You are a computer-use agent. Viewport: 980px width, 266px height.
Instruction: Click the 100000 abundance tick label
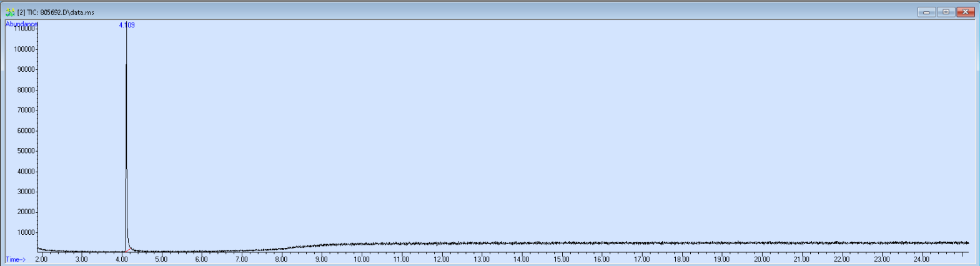[24, 49]
